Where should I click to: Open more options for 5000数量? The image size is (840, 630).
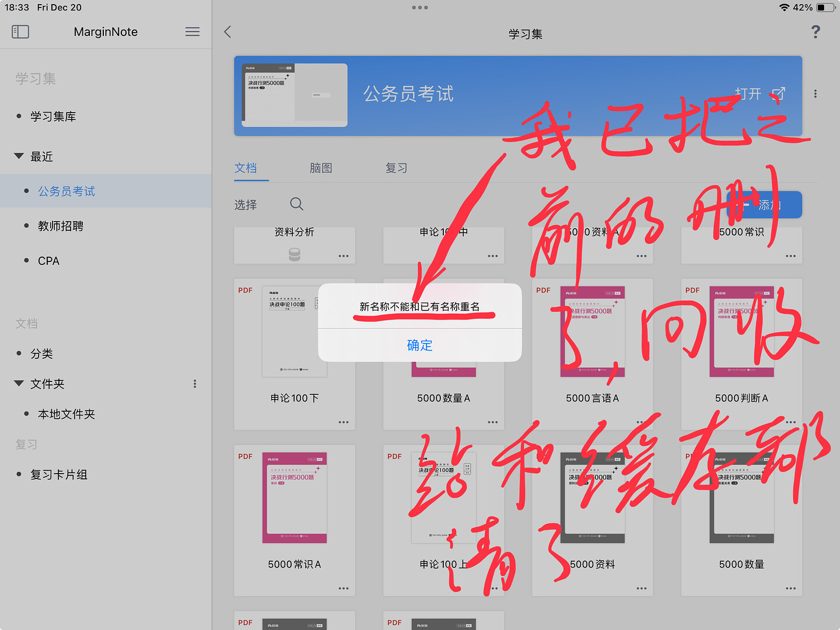(791, 588)
